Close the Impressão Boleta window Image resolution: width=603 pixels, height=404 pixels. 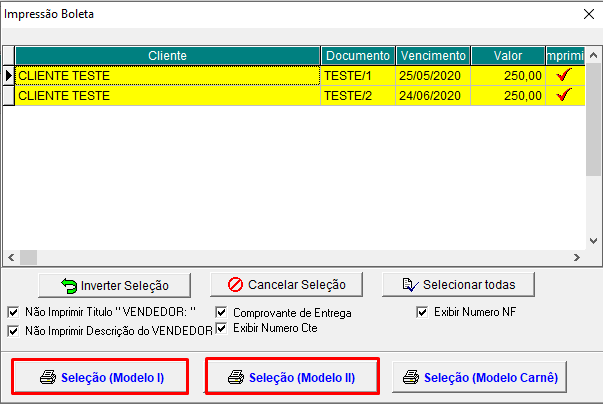(587, 15)
